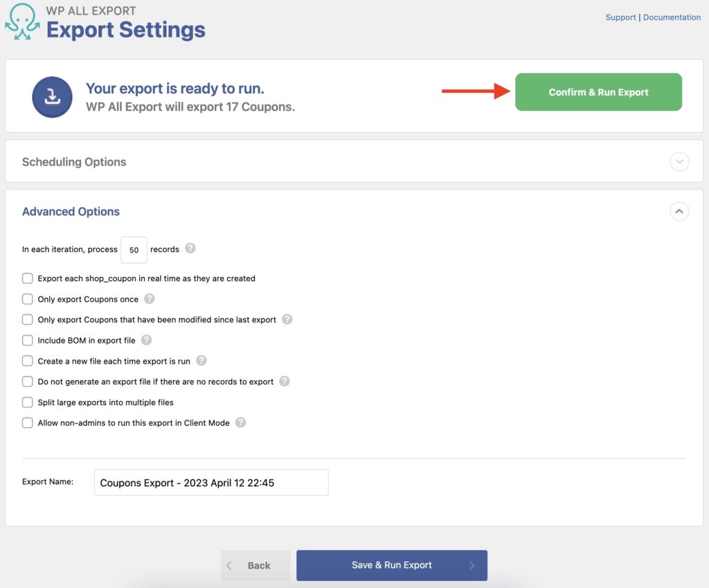Click the blue export-ready download icon

[52, 96]
